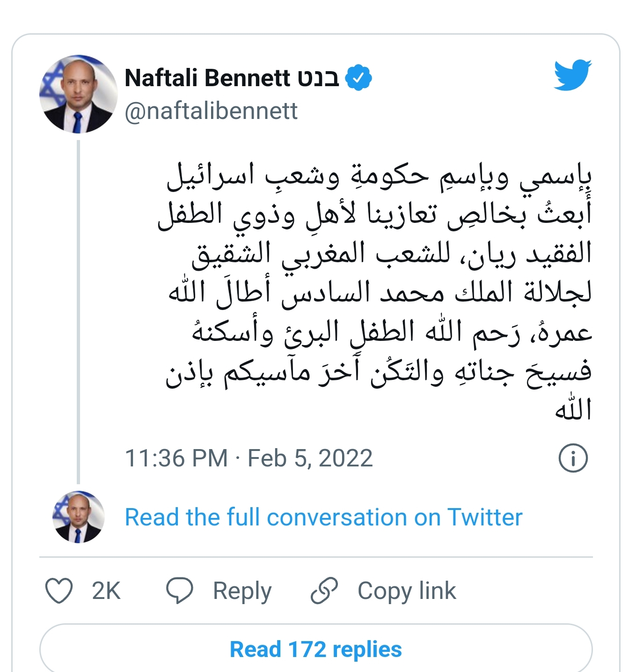Click the chain copy link icon
This screenshot has height=672, width=636.
click(324, 590)
